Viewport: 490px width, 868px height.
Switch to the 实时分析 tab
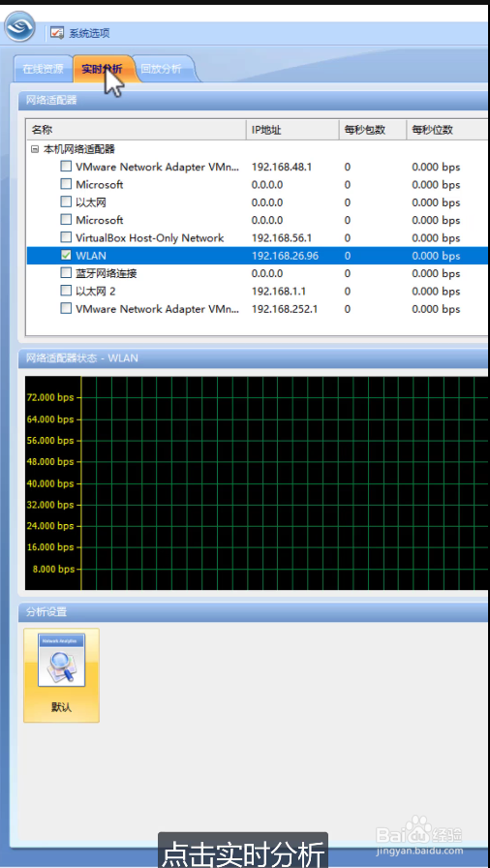tap(102, 69)
